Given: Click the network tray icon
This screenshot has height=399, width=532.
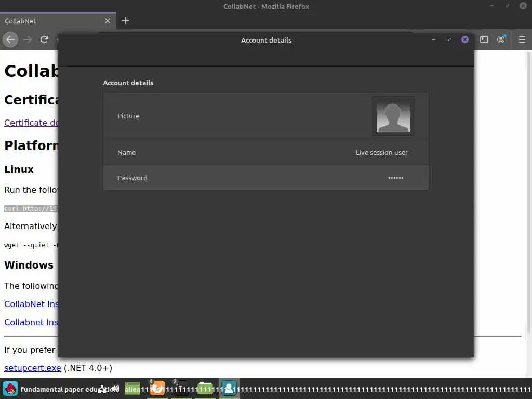Looking at the screenshot, I should click(x=103, y=390).
